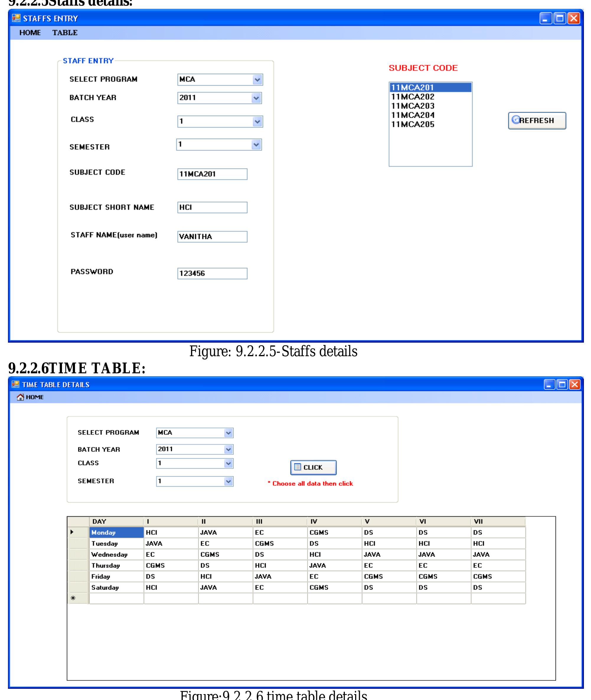The width and height of the screenshot is (591, 700).
Task: Click Tuesday period VII HCI cell
Action: tap(498, 543)
